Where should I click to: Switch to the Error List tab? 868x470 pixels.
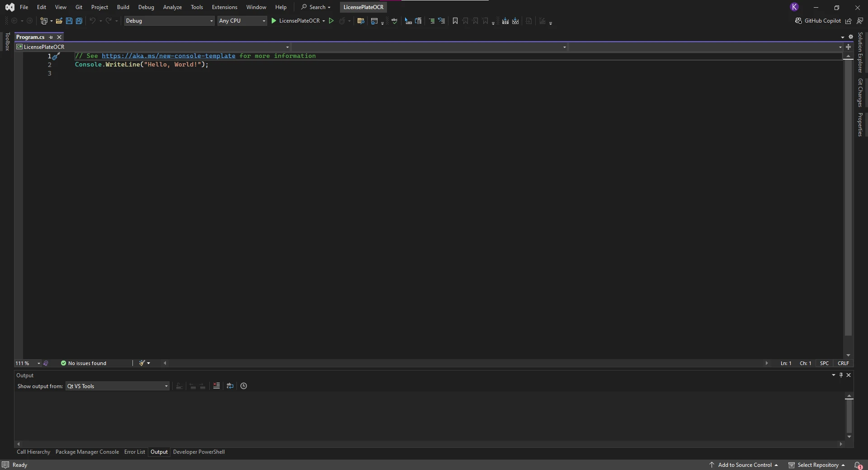point(134,452)
